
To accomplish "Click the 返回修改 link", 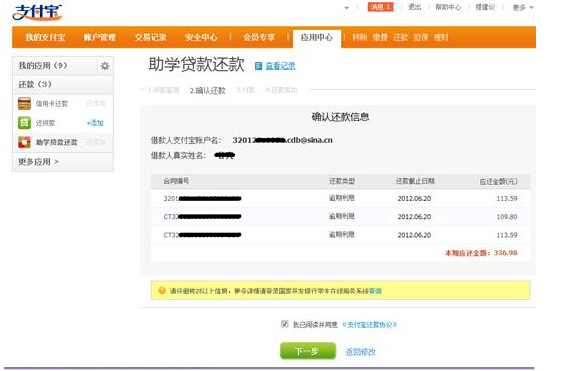I will pos(360,352).
